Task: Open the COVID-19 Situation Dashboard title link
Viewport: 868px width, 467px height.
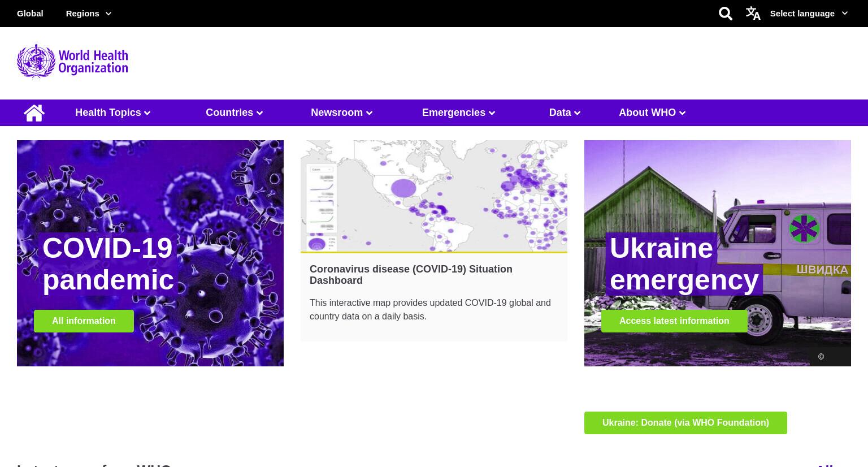Action: click(411, 275)
